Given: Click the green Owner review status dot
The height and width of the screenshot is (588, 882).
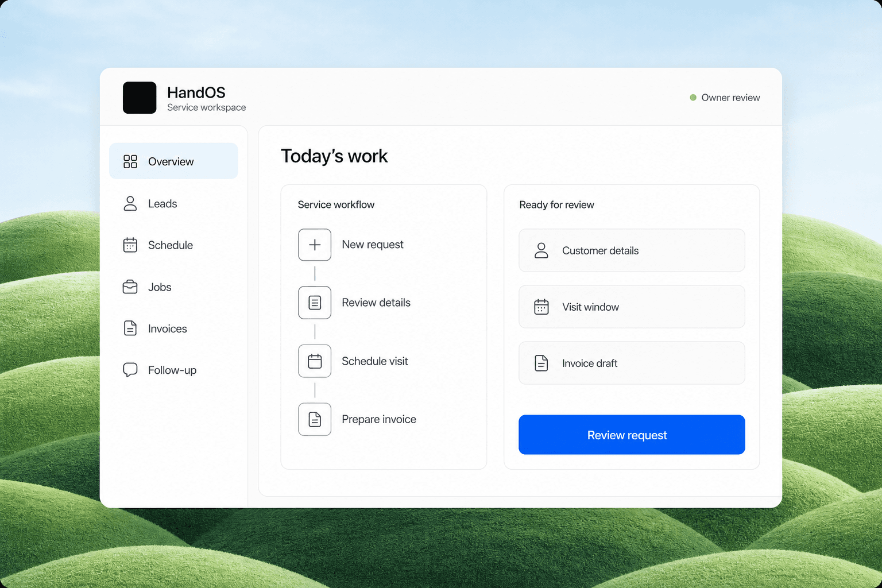Looking at the screenshot, I should (693, 98).
